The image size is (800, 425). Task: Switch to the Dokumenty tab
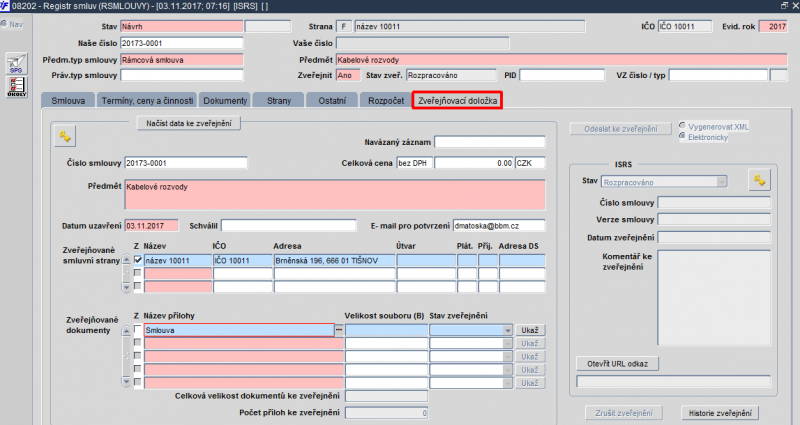224,101
